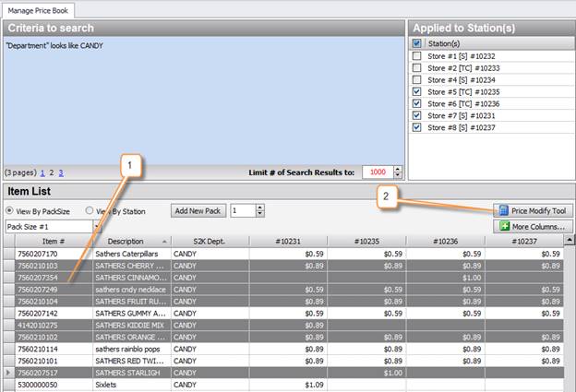The width and height of the screenshot is (576, 392).
Task: Click the Add New Pack button
Action: [198, 210]
